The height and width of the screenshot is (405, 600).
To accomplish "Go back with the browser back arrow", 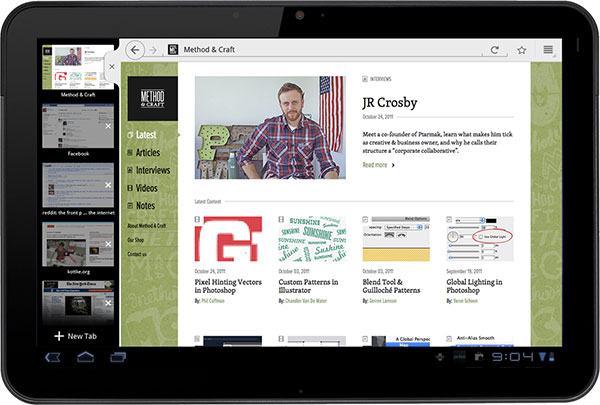I will tap(135, 50).
